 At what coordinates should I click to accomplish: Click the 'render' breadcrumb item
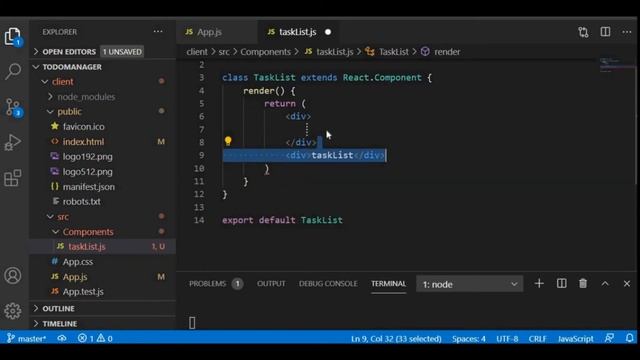pyautogui.click(x=447, y=52)
